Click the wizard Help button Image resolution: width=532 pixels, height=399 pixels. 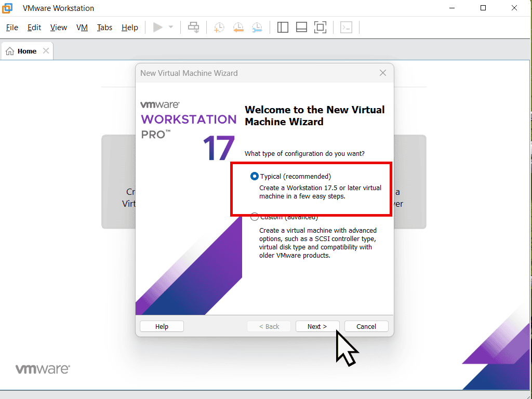pyautogui.click(x=162, y=326)
